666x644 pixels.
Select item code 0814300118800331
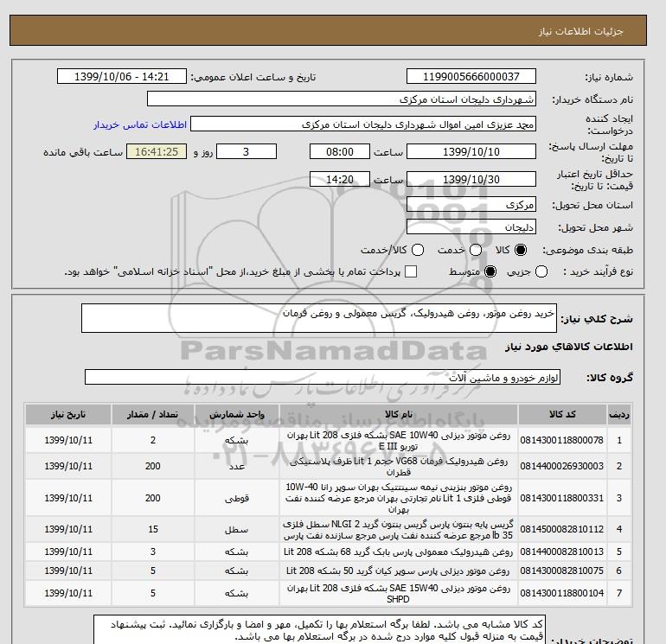point(562,498)
